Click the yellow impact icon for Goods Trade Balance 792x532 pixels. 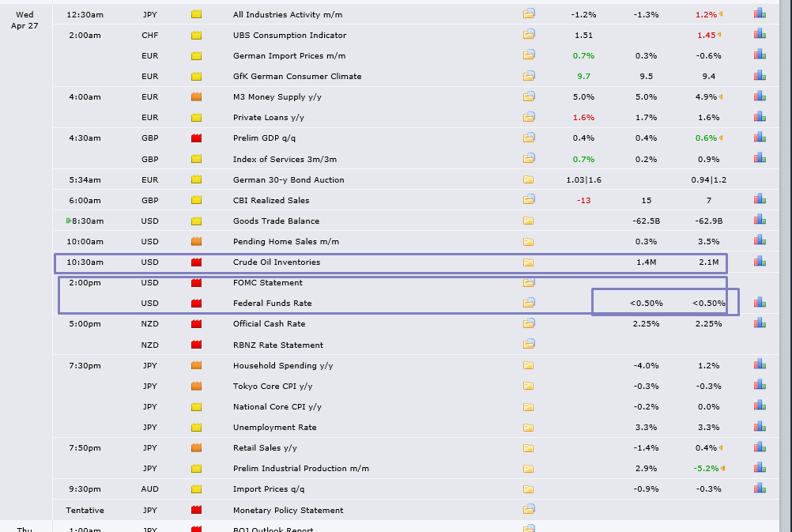[x=197, y=221]
